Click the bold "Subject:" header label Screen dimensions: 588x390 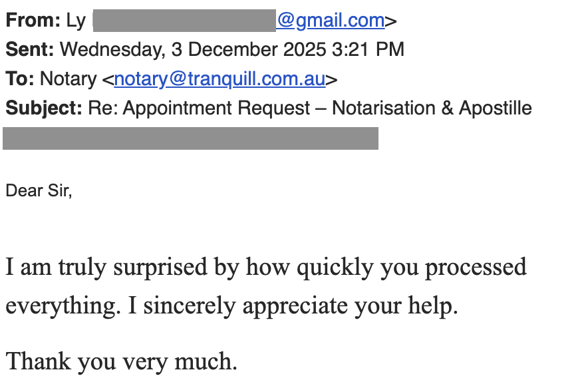[44, 108]
